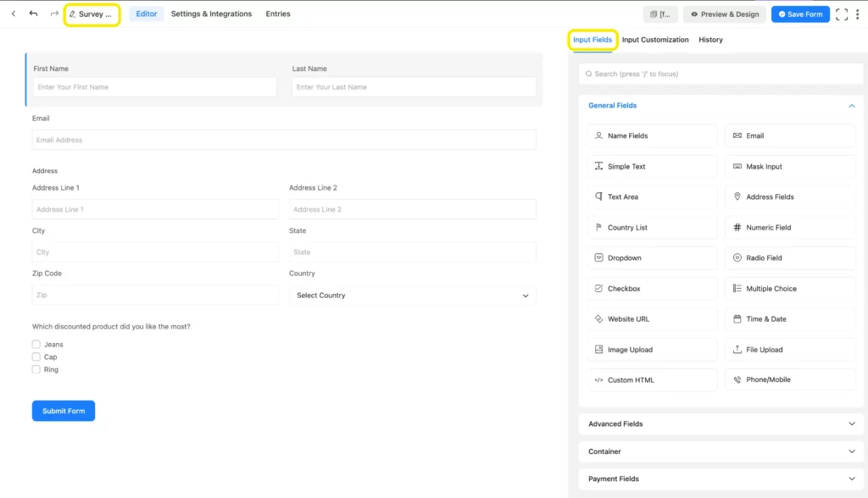Screen dimensions: 868x498
Task: Add the Image Upload field
Action: pos(652,350)
